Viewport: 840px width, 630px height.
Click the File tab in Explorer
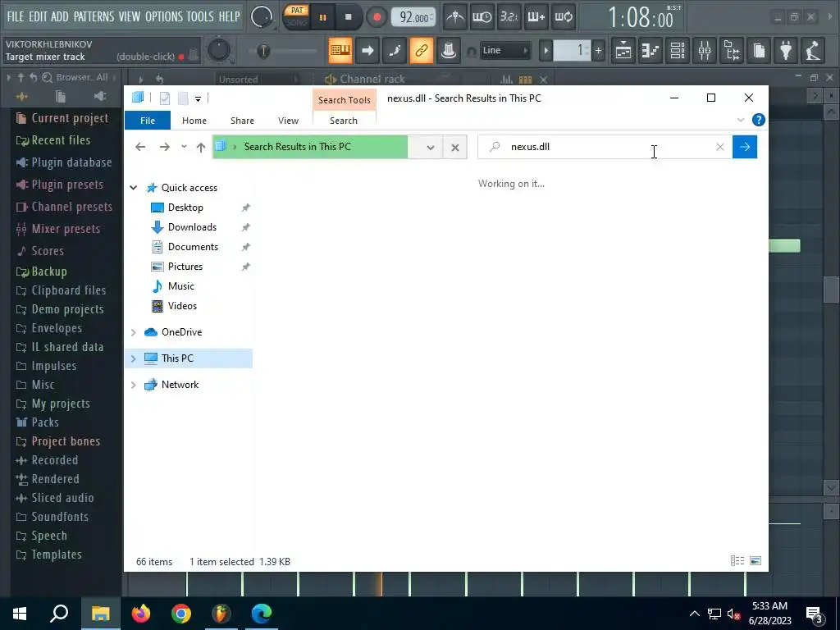(x=148, y=121)
